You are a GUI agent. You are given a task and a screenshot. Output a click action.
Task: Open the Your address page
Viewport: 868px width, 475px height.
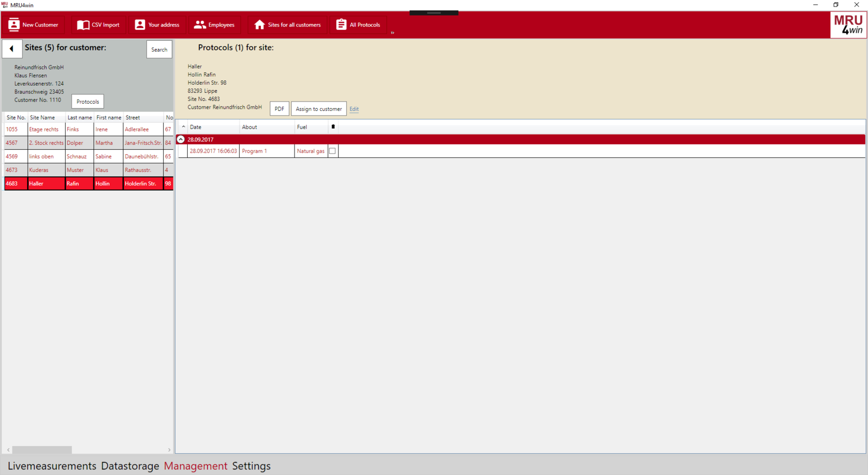[x=157, y=25]
